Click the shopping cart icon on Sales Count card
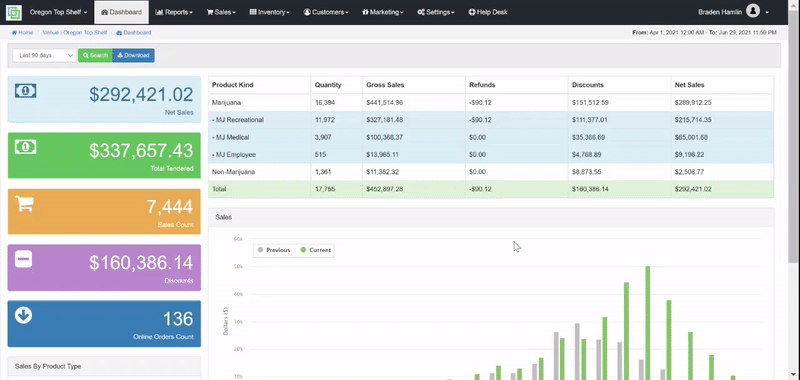 coord(24,203)
